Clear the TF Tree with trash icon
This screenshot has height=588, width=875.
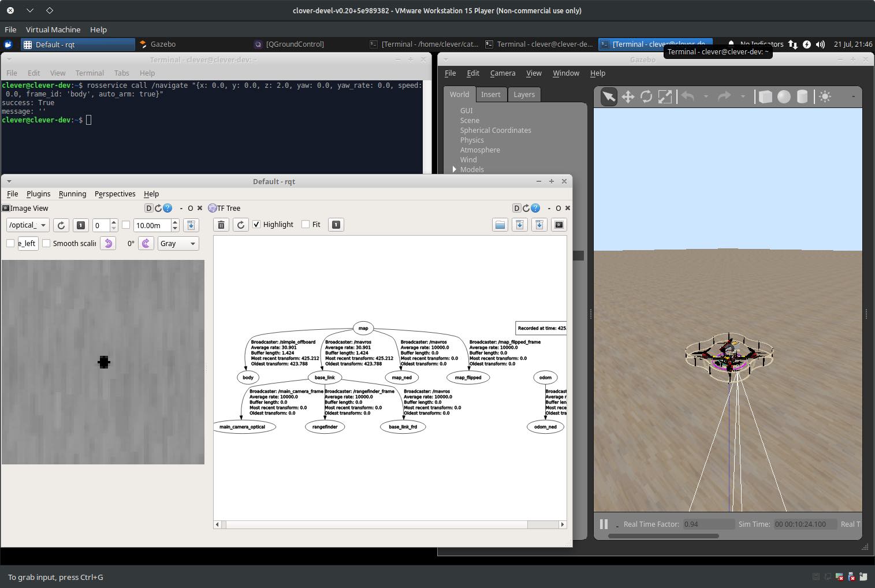pyautogui.click(x=221, y=225)
